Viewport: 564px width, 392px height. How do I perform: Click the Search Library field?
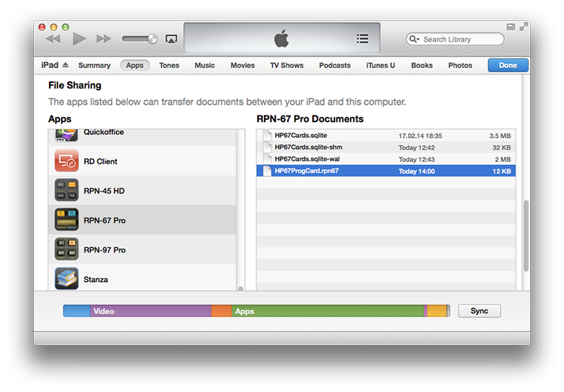455,39
